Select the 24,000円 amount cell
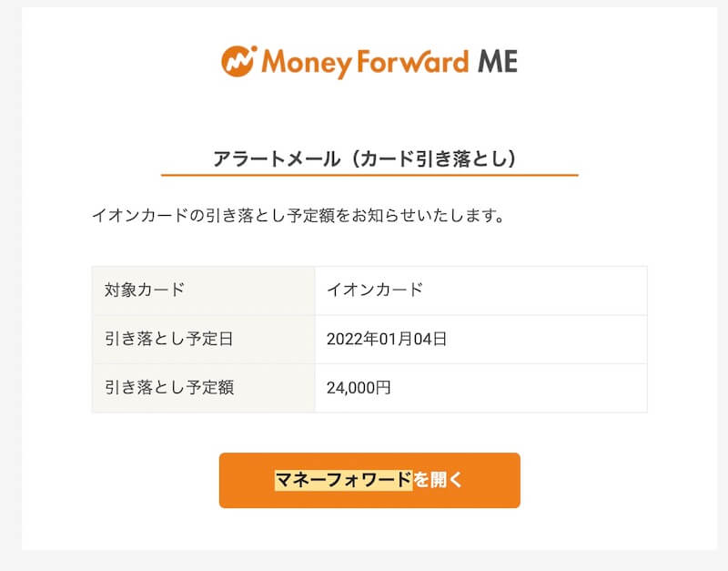 481,388
